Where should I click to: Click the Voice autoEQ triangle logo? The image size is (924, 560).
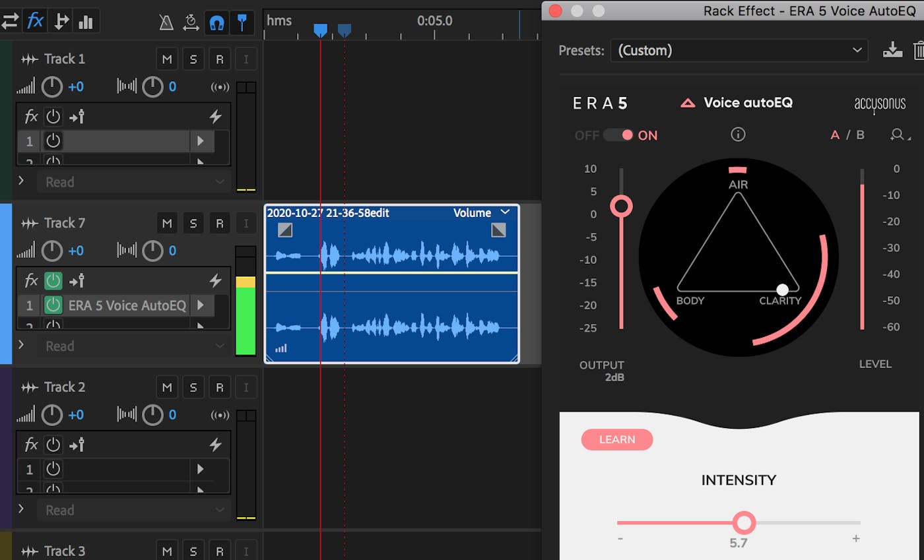point(688,103)
